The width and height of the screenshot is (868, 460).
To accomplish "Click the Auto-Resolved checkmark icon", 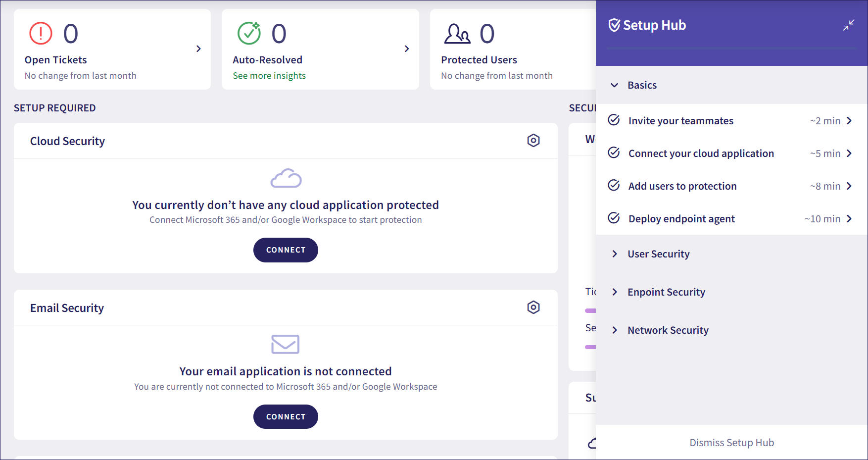I will (x=249, y=34).
